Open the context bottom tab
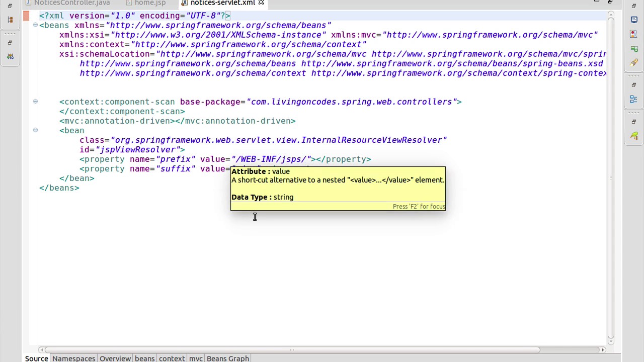644x362 pixels. tap(172, 358)
